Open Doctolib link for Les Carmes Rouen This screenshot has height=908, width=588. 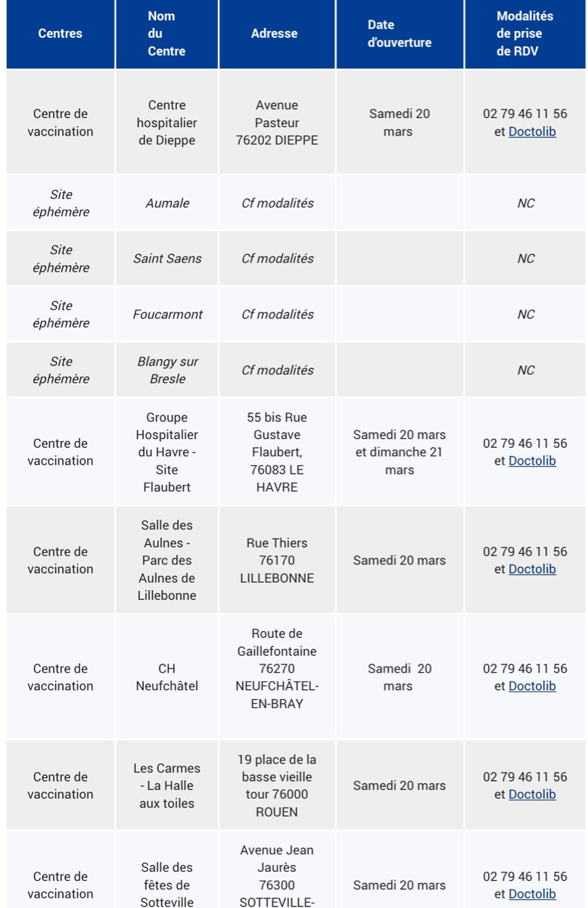tap(532, 794)
